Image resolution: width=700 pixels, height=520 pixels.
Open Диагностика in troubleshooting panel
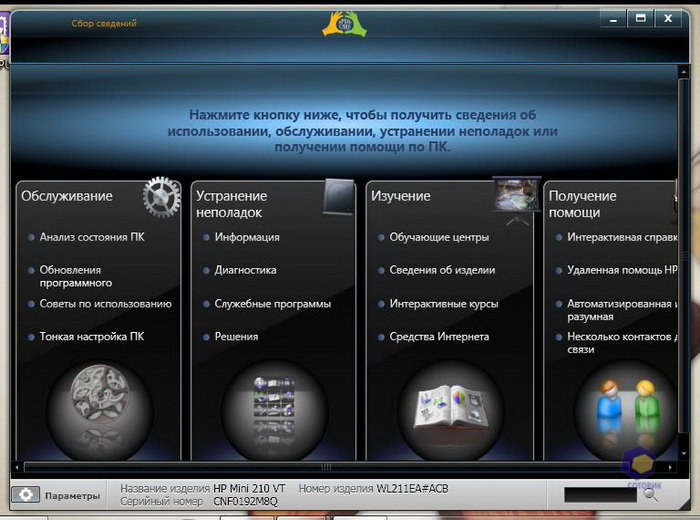click(x=245, y=270)
